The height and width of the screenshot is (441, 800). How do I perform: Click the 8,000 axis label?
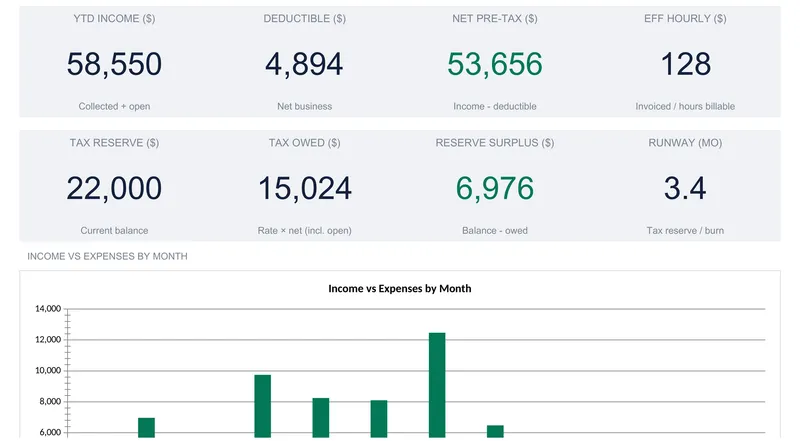point(50,402)
